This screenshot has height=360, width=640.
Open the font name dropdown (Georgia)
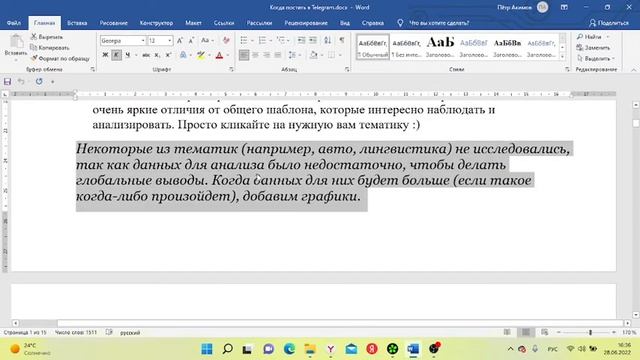[143, 41]
